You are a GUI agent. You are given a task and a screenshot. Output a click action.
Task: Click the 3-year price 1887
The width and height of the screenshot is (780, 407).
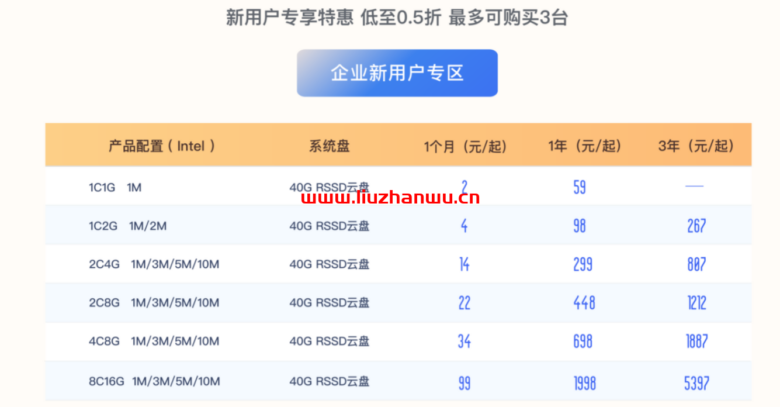tap(696, 341)
